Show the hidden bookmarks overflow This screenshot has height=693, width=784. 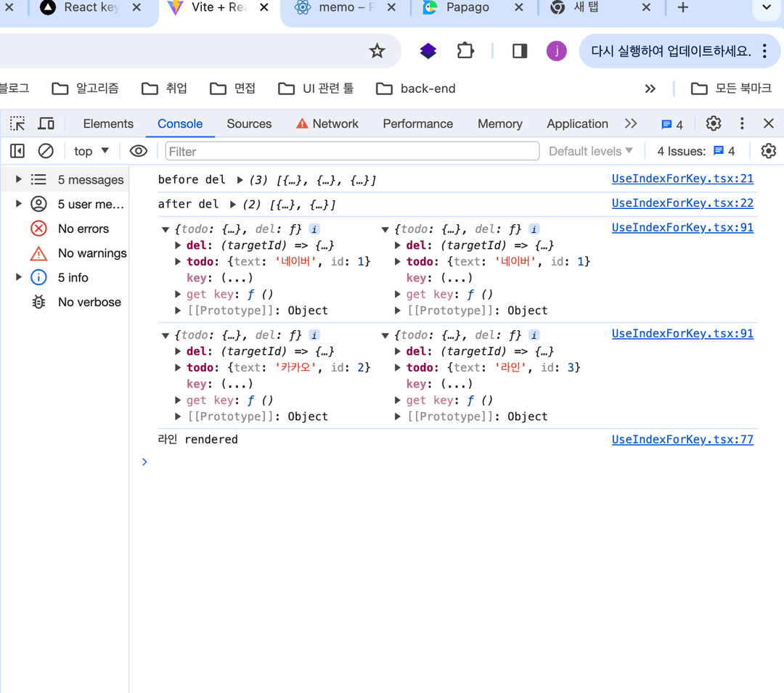tap(650, 89)
